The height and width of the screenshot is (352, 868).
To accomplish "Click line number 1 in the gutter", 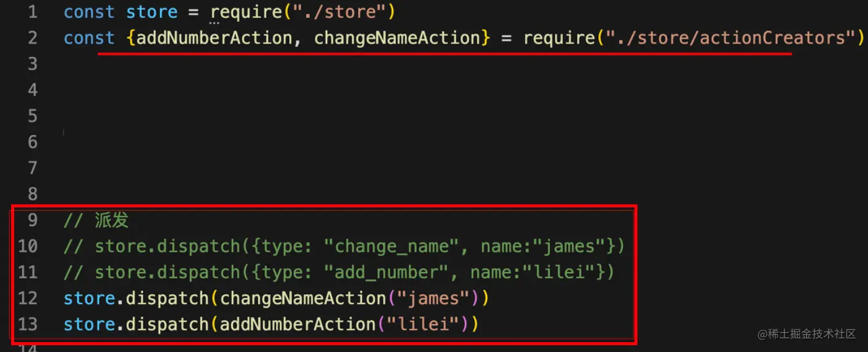I will 32,12.
